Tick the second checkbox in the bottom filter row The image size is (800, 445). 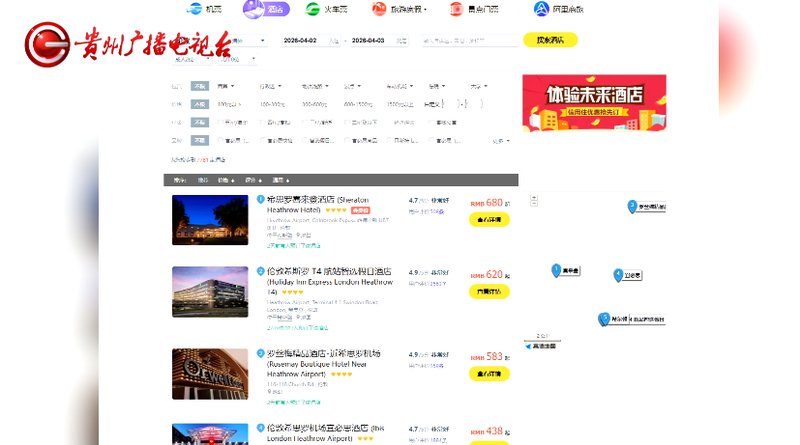click(x=262, y=140)
